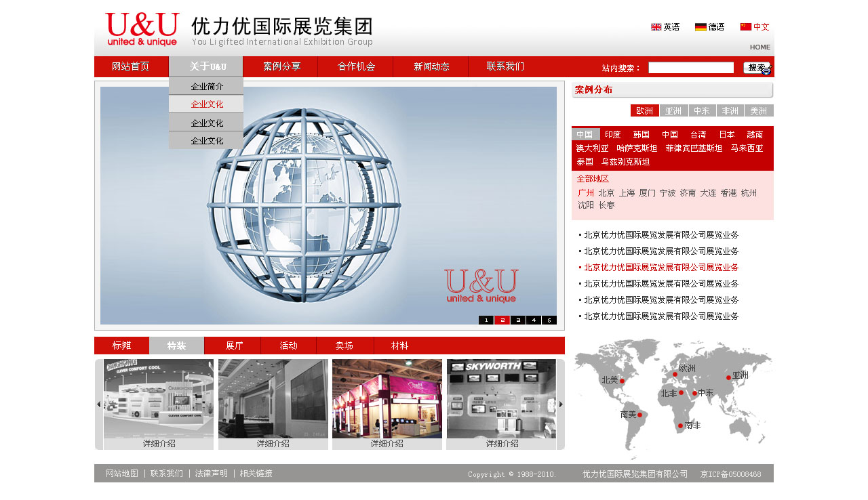The image size is (868, 500).
Task: Select country 澳大利亚
Action: pos(593,148)
